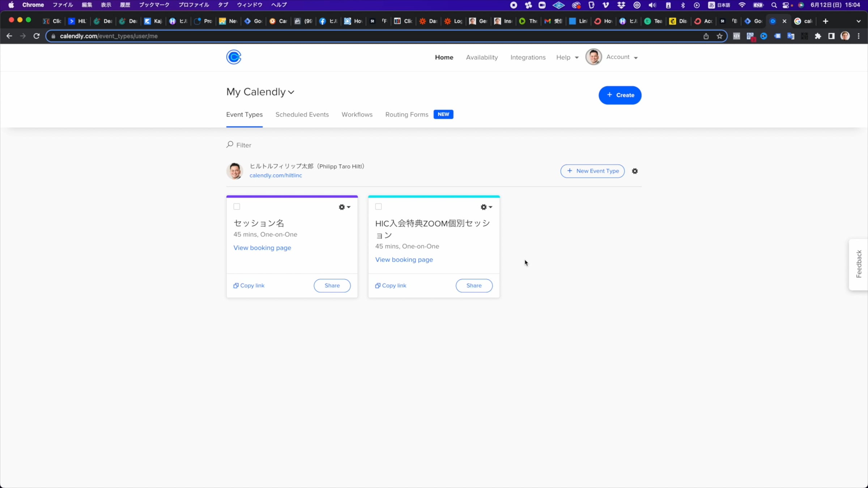Click the Filter search magnifier icon
Screen dimensions: 868x488
(x=230, y=145)
